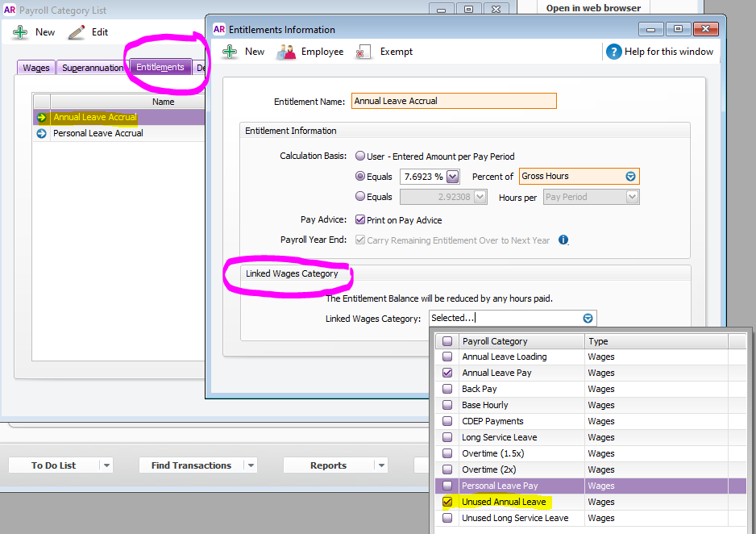
Task: Uncheck the Unused Annual Leave checkbox
Action: (447, 502)
